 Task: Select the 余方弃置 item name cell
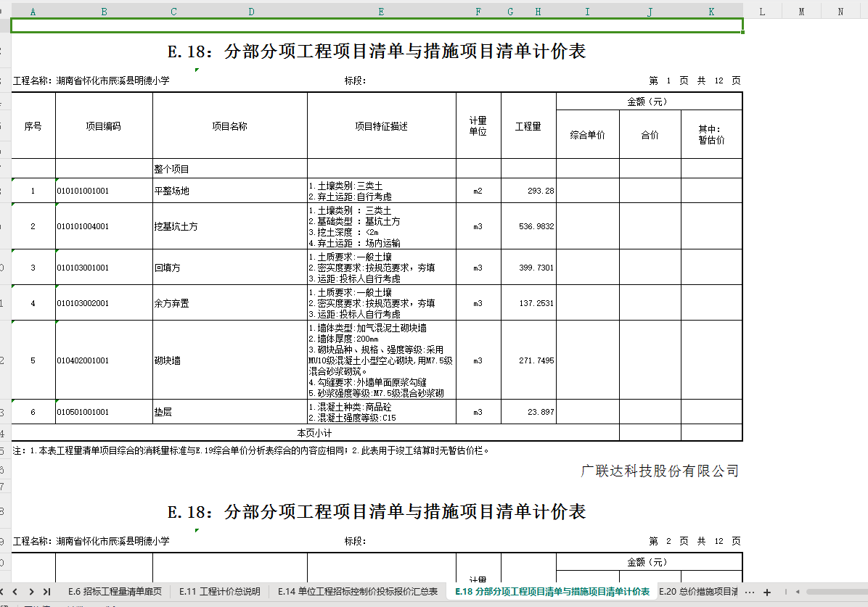click(230, 303)
